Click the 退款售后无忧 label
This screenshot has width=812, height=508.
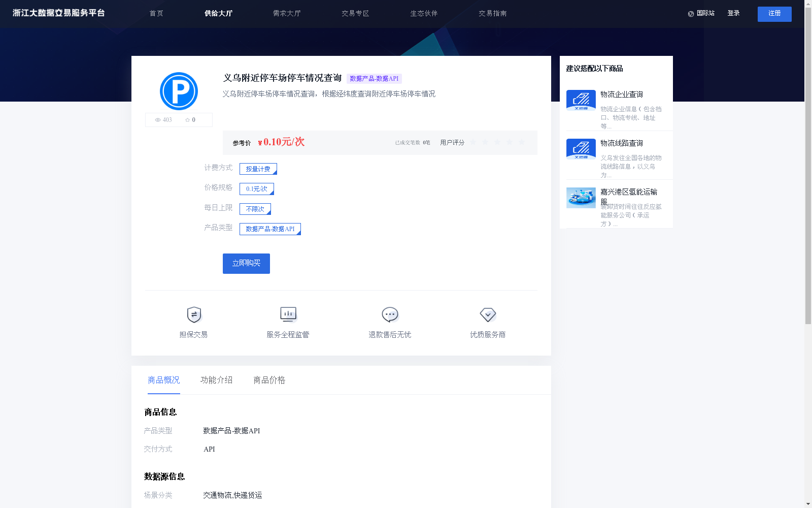pyautogui.click(x=390, y=335)
